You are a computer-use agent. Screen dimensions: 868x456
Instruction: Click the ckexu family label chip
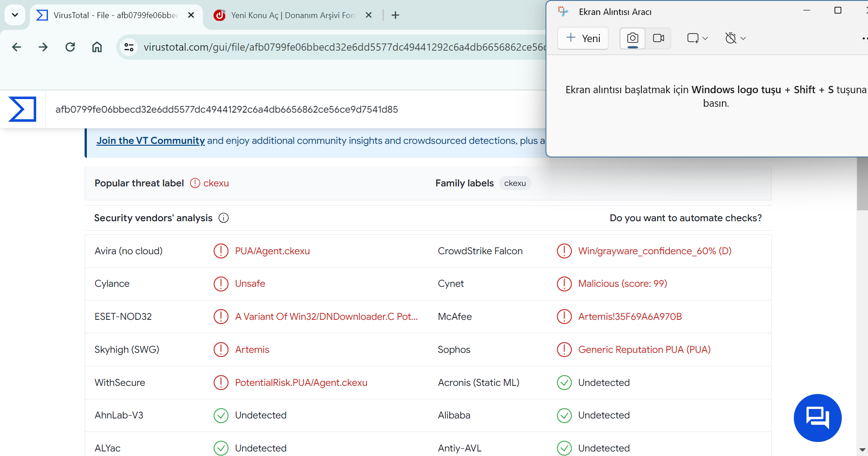(515, 183)
